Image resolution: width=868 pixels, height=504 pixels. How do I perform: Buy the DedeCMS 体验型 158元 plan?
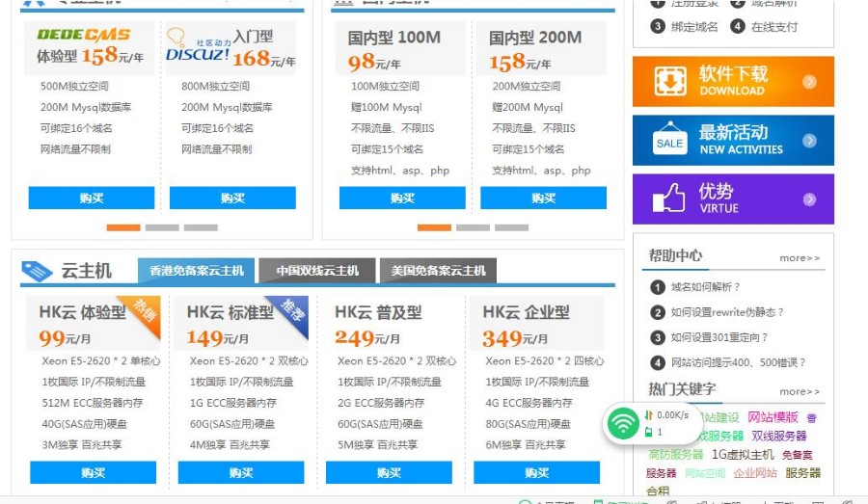92,198
